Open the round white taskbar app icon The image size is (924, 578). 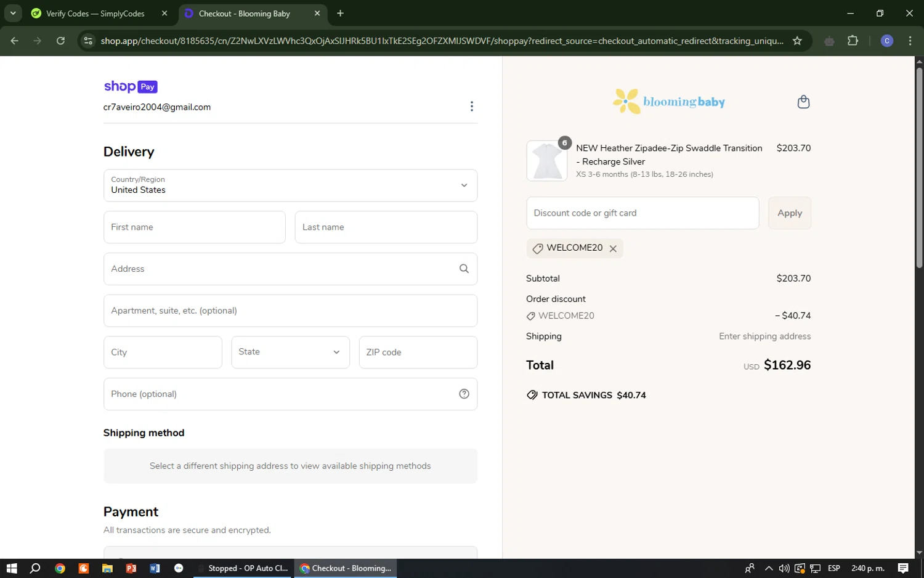[x=179, y=568]
